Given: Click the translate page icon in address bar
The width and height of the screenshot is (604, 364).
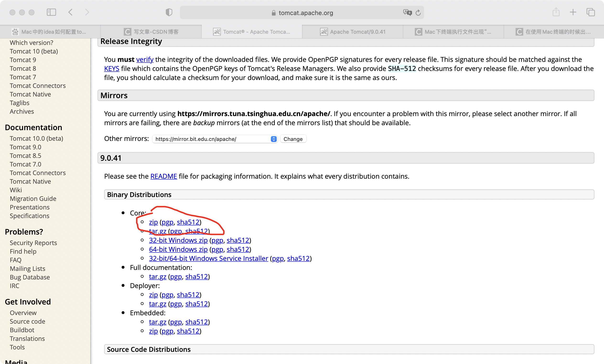Looking at the screenshot, I should click(407, 12).
